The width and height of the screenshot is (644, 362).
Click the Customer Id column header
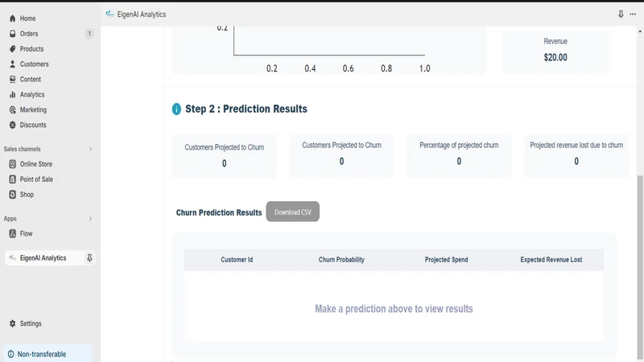(237, 259)
